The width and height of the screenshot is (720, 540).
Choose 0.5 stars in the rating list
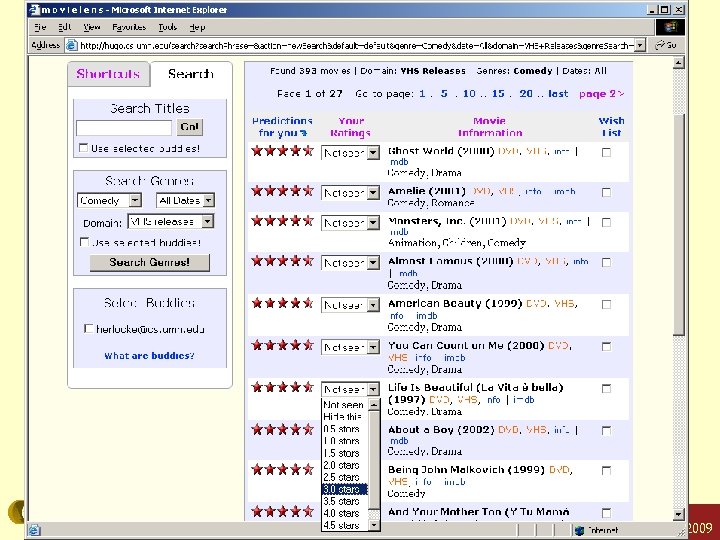coord(345,429)
